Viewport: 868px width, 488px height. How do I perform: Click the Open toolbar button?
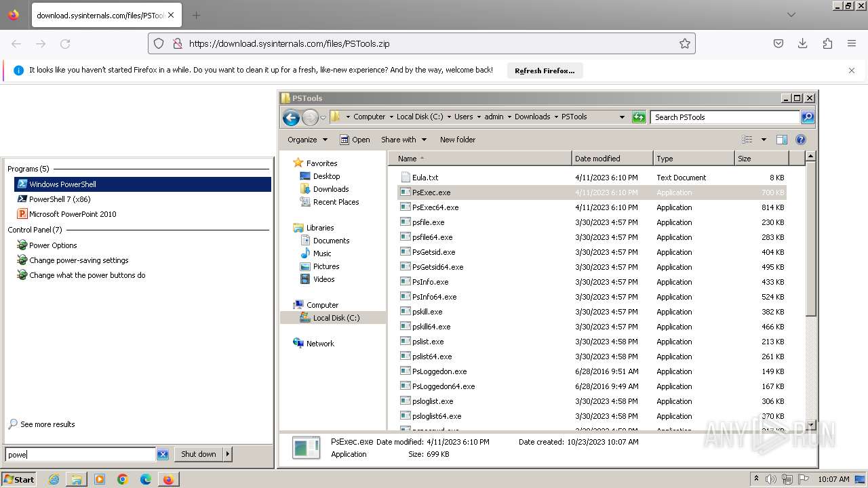pos(355,140)
